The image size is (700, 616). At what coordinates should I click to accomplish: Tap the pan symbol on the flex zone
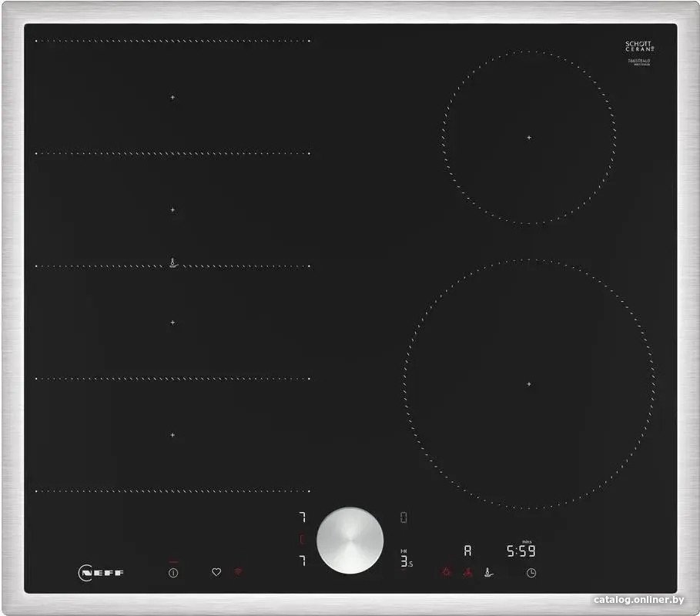point(173,263)
